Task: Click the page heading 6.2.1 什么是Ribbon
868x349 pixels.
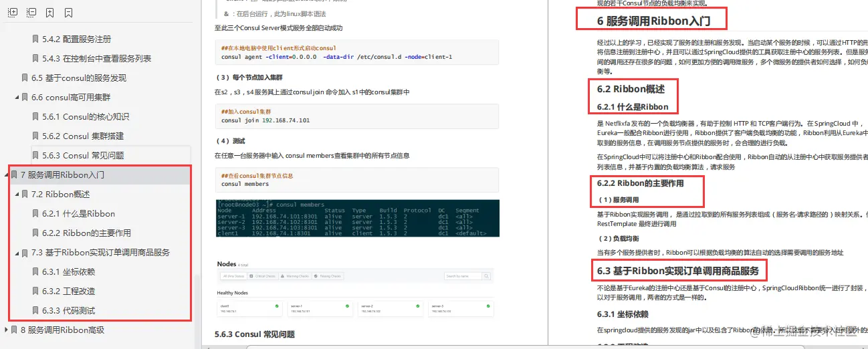Action: pos(633,106)
